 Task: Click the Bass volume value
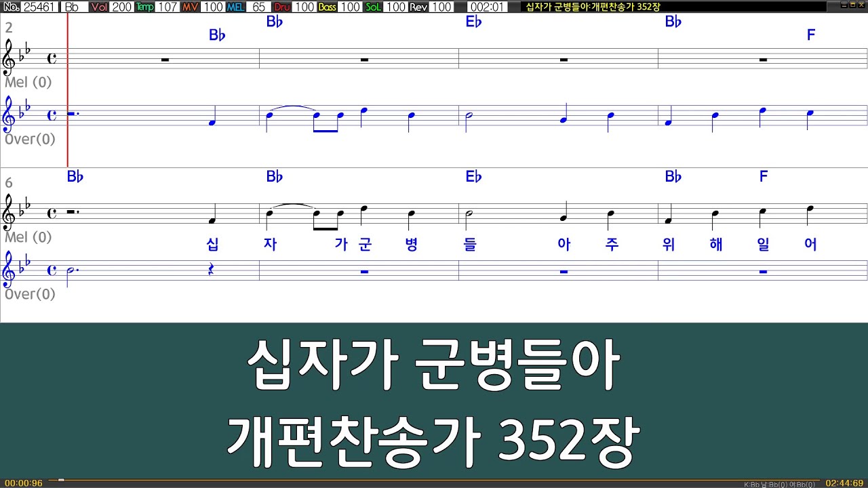[x=350, y=7]
